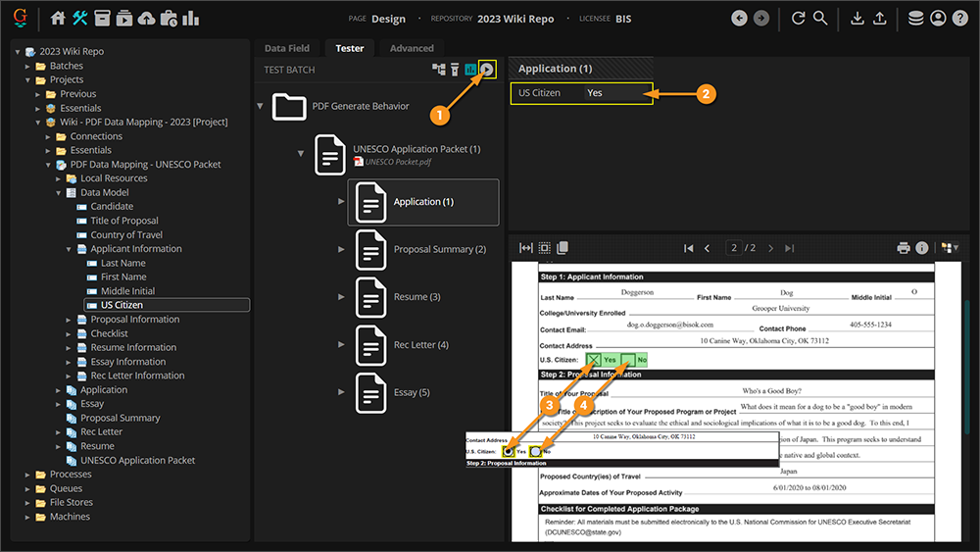Open the Design tools wrench icon
The width and height of the screenshot is (980, 552).
pos(80,19)
